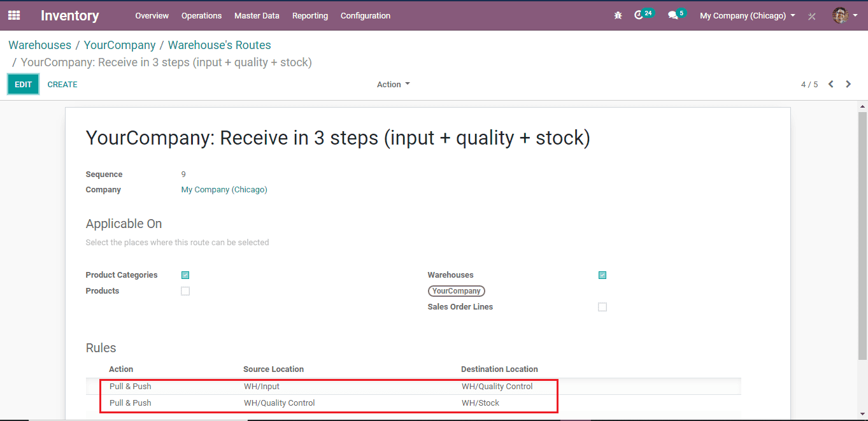
Task: Go to previous record arrow
Action: (x=831, y=84)
